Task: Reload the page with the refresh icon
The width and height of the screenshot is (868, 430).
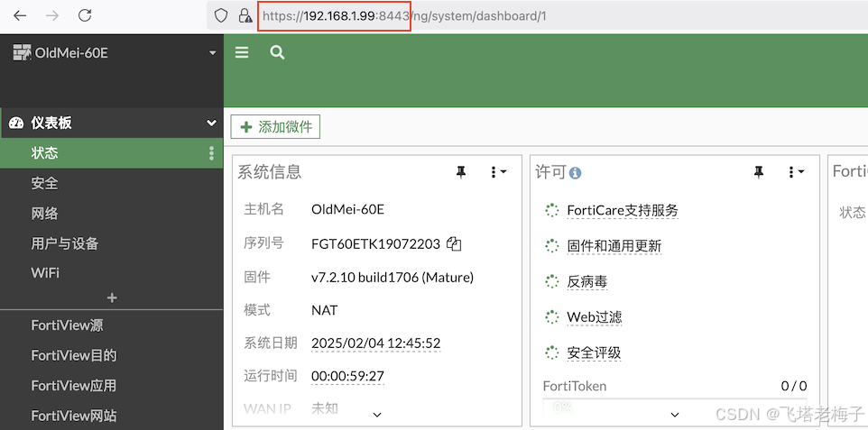Action: [x=85, y=15]
